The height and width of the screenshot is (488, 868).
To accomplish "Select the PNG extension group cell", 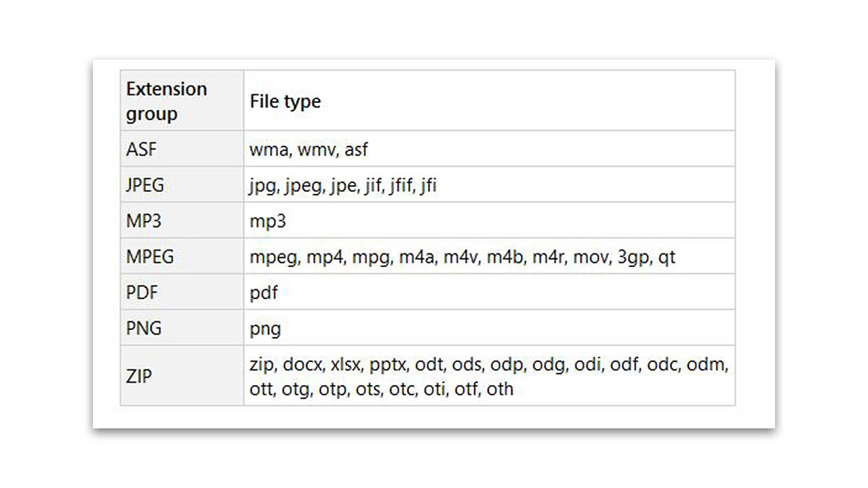I will pos(182,328).
